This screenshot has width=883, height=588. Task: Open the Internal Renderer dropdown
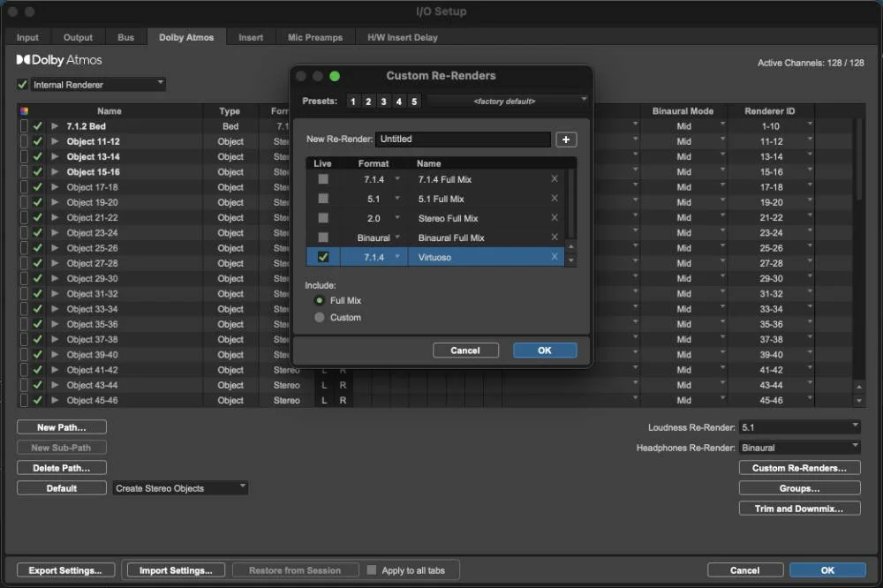pyautogui.click(x=98, y=85)
